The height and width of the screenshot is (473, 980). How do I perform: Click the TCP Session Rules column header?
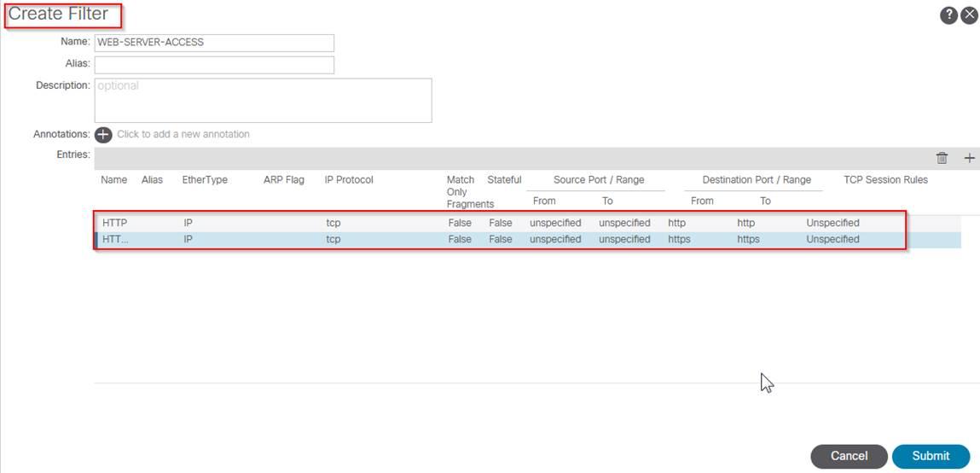point(885,180)
